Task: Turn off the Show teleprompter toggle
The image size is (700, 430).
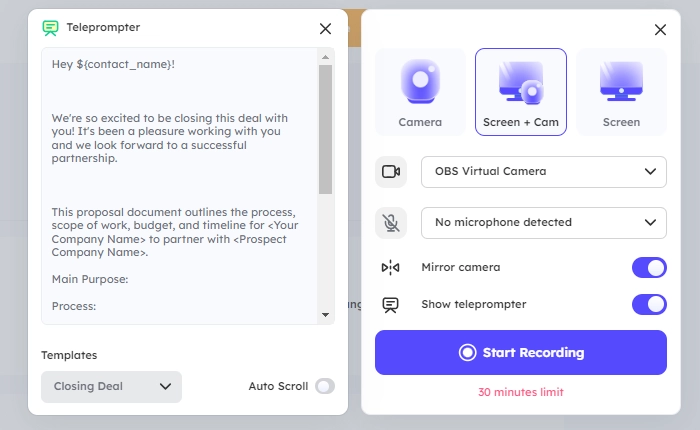Action: tap(649, 304)
